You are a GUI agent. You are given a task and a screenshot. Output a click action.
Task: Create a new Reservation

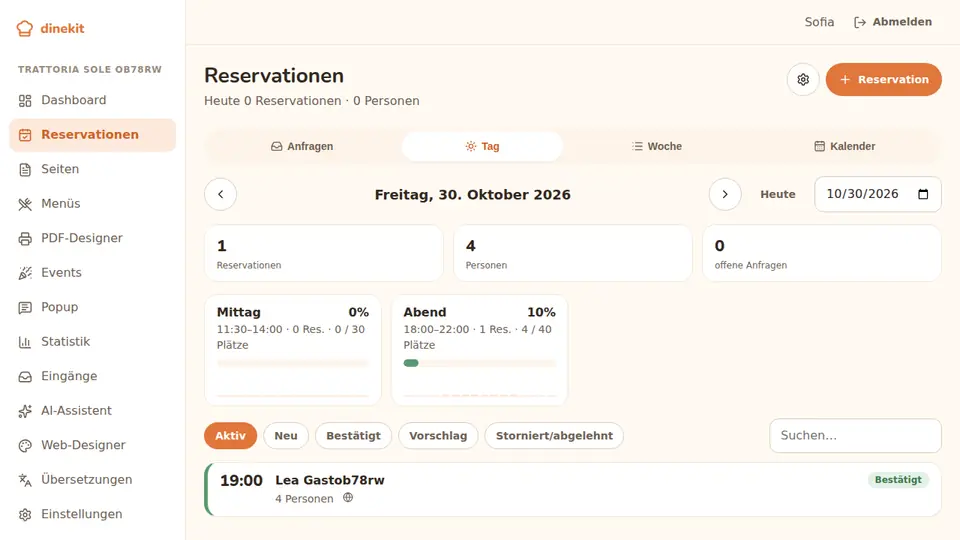(x=883, y=80)
